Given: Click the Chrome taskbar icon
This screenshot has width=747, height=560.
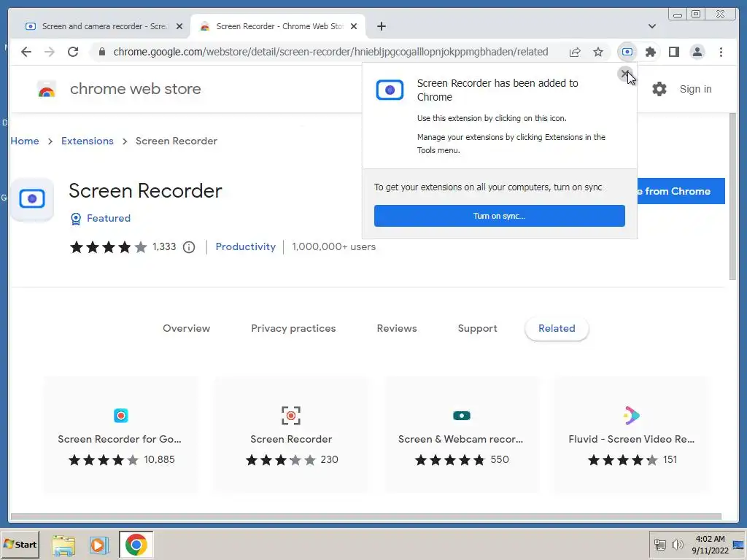Looking at the screenshot, I should coord(136,545).
